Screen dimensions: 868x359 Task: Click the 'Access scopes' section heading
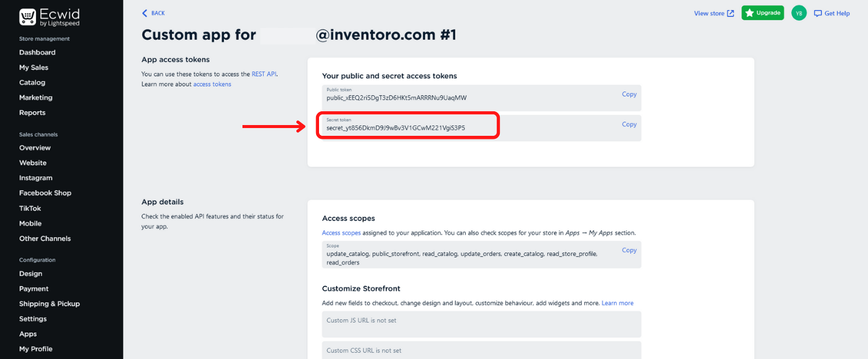tap(348, 218)
